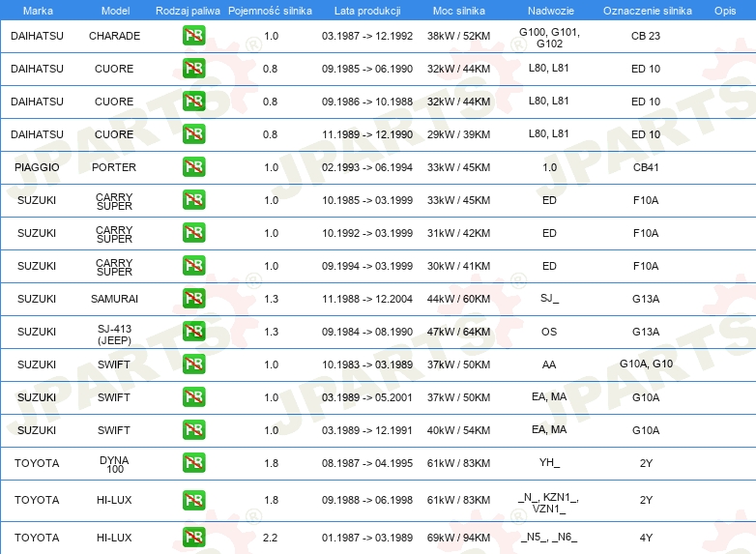Click fuel icon in TOYOTA DYNA 100 row

193,462
